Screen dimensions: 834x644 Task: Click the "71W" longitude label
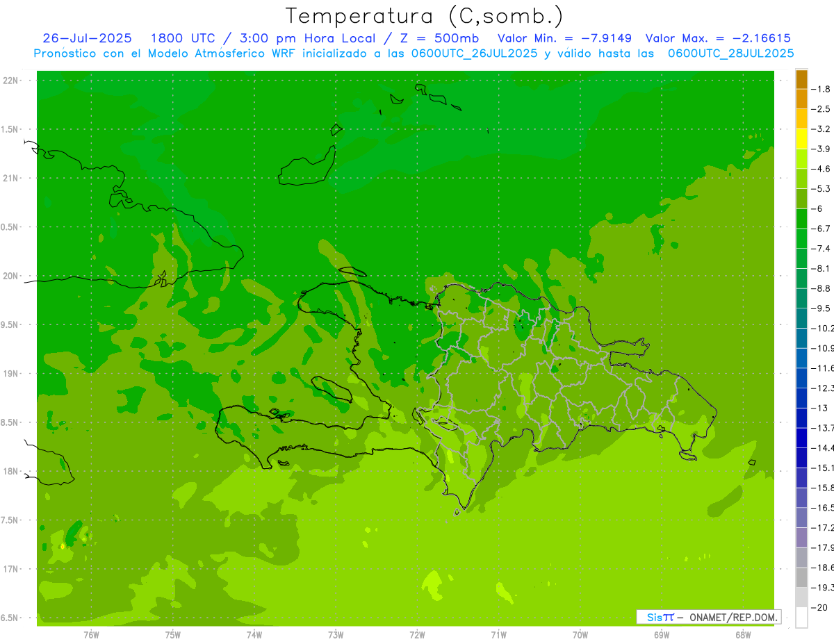point(498,635)
